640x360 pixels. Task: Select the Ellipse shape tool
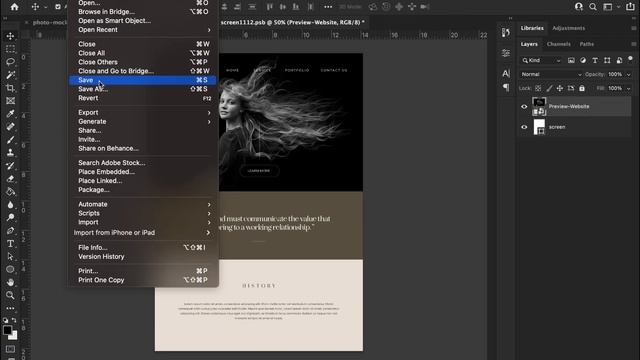click(10, 269)
